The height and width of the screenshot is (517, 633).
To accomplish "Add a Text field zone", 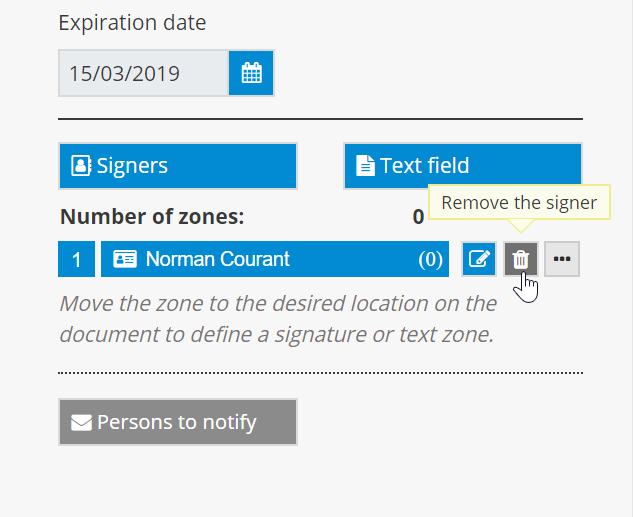I will pos(463,166).
